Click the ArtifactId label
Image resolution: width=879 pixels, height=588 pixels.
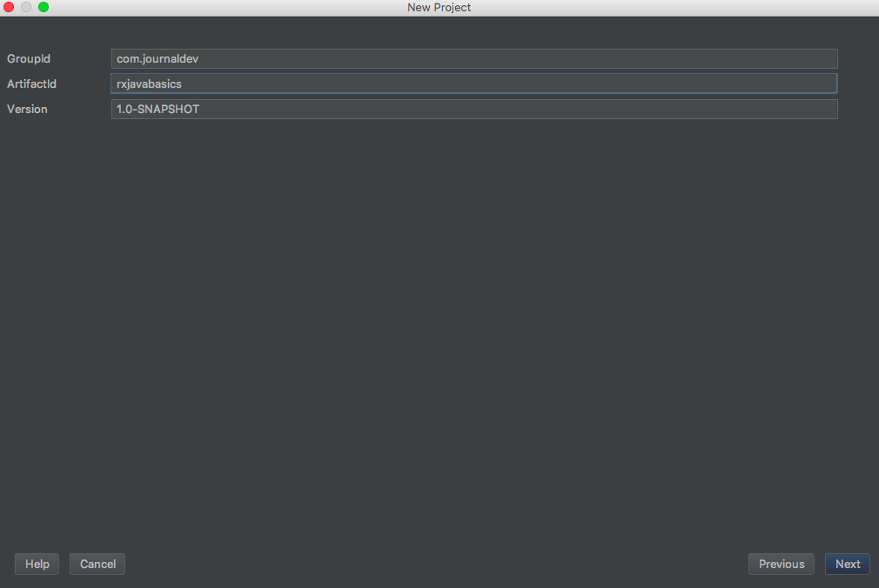[x=31, y=84]
